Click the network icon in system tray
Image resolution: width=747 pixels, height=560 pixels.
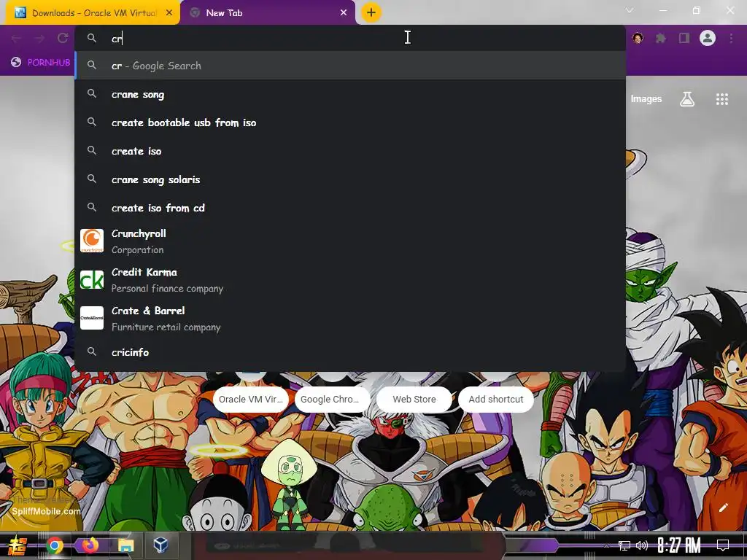point(624,545)
